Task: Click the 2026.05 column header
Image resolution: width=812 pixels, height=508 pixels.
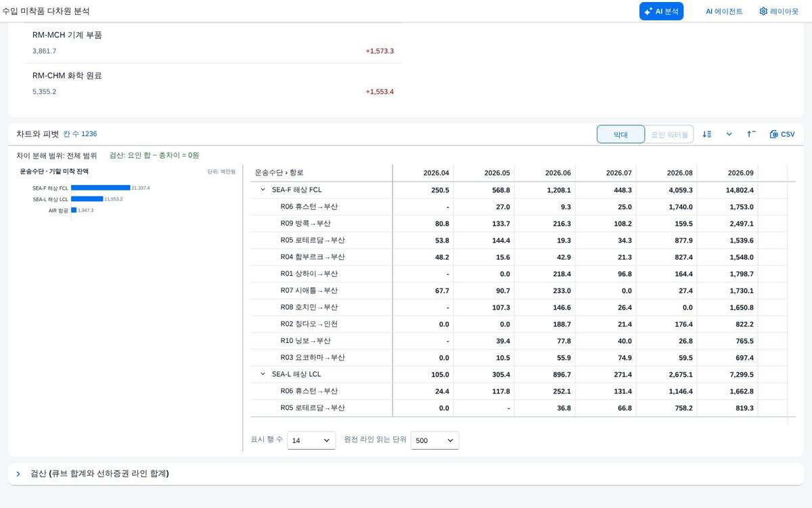Action: tap(484, 173)
